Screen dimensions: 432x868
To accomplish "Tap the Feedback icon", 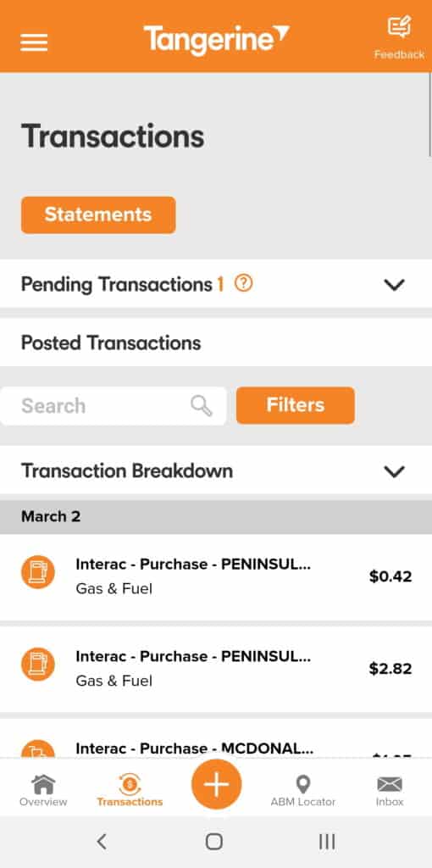I will pyautogui.click(x=399, y=27).
